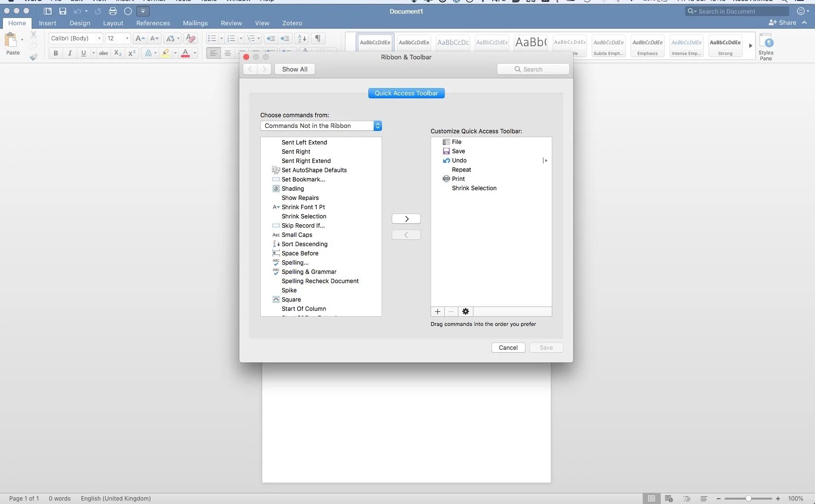The width and height of the screenshot is (815, 504).
Task: Click the Text Effects outlined A icon
Action: pos(148,53)
